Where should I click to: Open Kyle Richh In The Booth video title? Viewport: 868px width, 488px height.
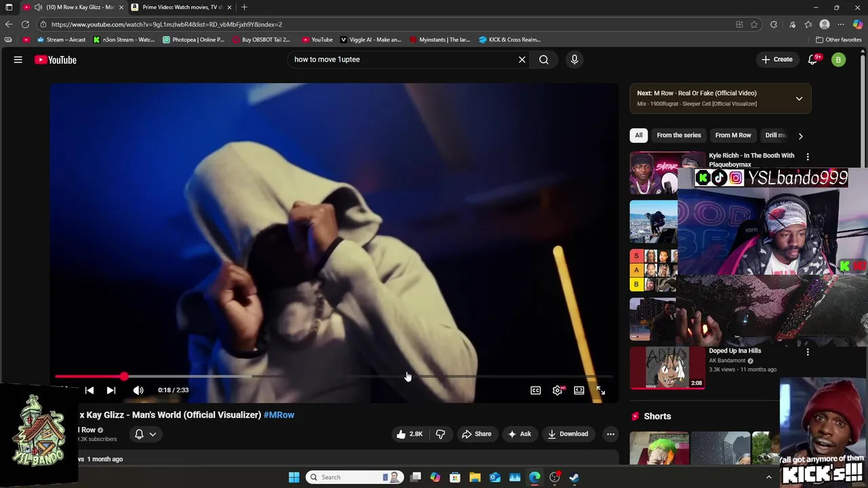point(751,160)
